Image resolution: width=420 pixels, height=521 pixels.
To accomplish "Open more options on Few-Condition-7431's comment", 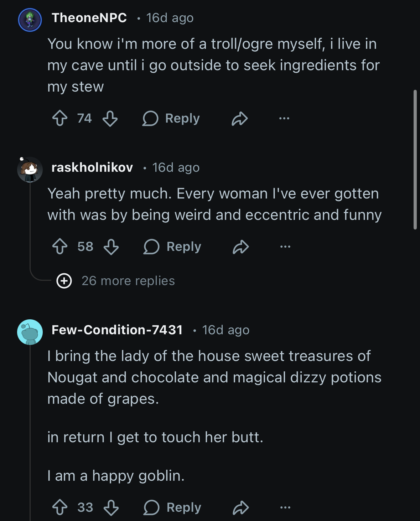I will click(285, 507).
